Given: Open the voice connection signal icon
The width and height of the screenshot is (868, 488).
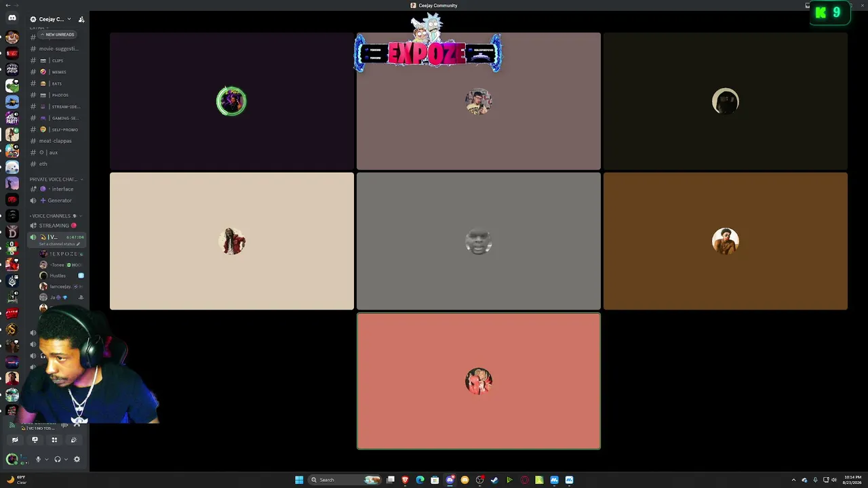Looking at the screenshot, I should 12,426.
